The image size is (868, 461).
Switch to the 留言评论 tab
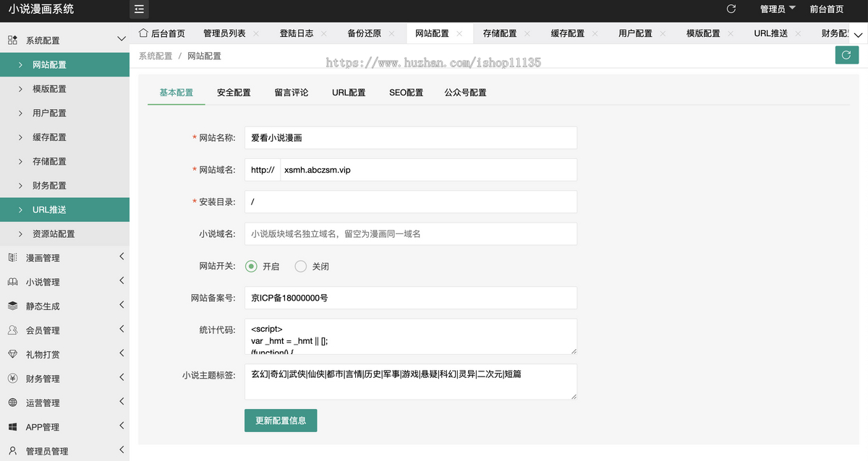point(292,92)
